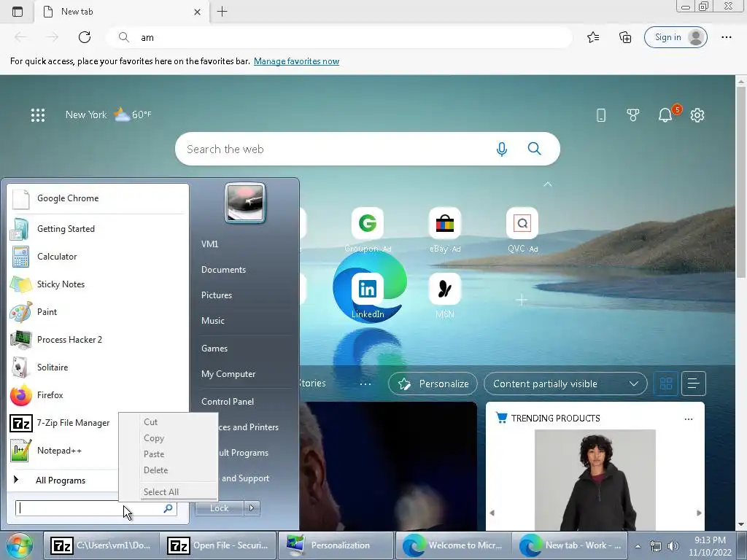Open the QVC quick link tile

pyautogui.click(x=522, y=223)
